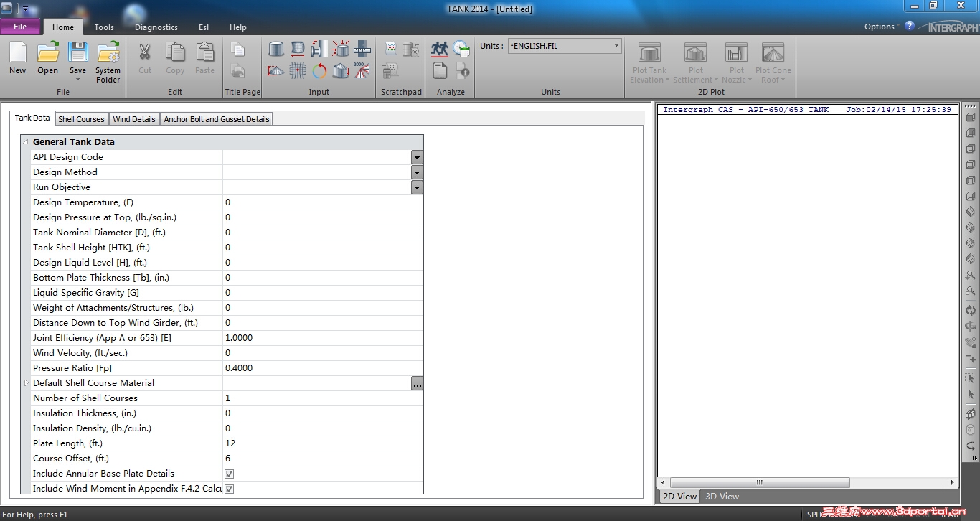Open the Scratchpad calculator icon

click(391, 70)
